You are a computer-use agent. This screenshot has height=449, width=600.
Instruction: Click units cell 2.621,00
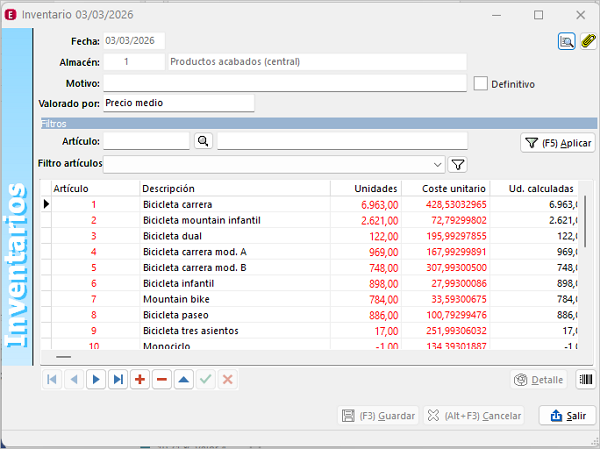point(366,220)
